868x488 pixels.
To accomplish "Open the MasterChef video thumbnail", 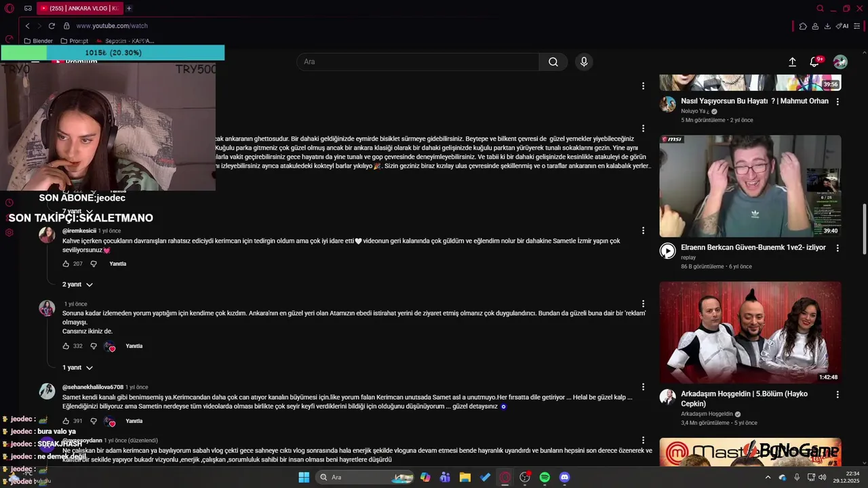I will pyautogui.click(x=750, y=452).
